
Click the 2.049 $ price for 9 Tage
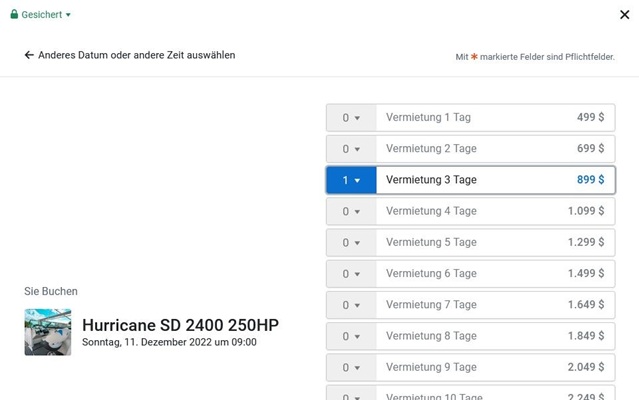(x=585, y=368)
